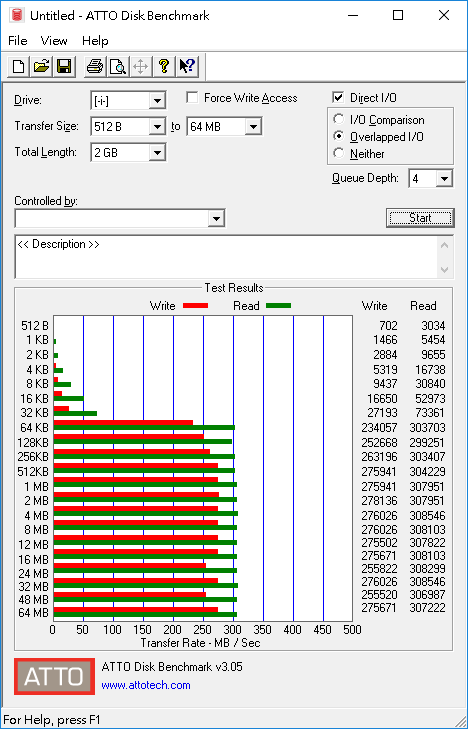The width and height of the screenshot is (468, 729).
Task: Click the 64 KB row label
Action: (34, 427)
